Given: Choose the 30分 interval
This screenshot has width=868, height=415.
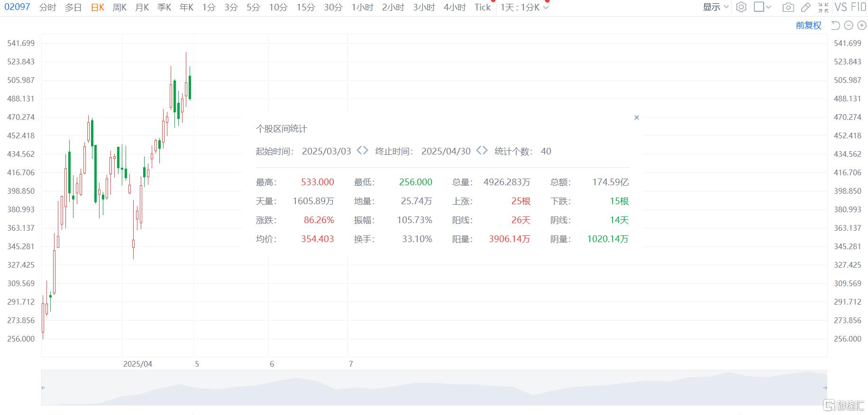Looking at the screenshot, I should 333,7.
